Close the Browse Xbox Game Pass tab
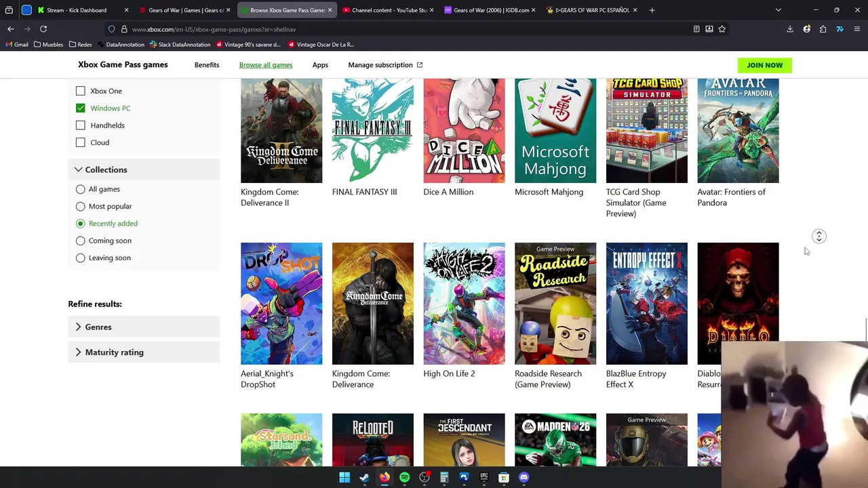Image resolution: width=868 pixels, height=488 pixels. [x=330, y=10]
